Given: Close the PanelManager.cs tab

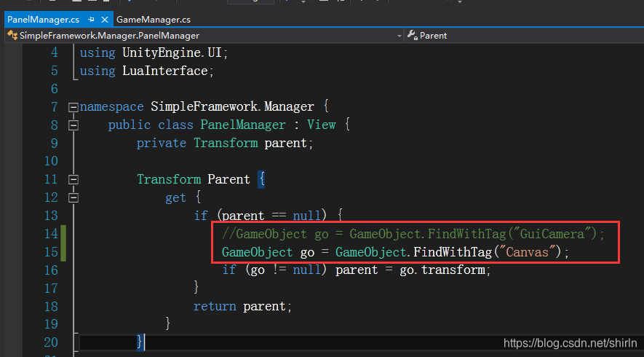Looking at the screenshot, I should [x=105, y=20].
